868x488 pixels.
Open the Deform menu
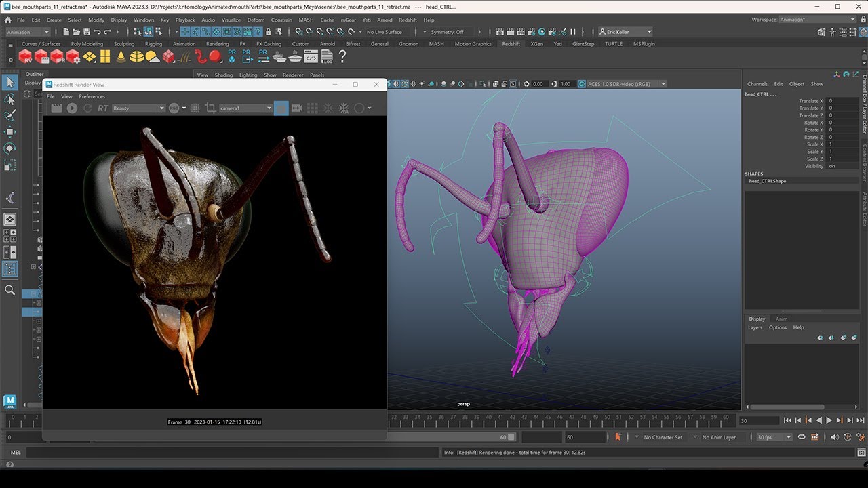pyautogui.click(x=256, y=20)
